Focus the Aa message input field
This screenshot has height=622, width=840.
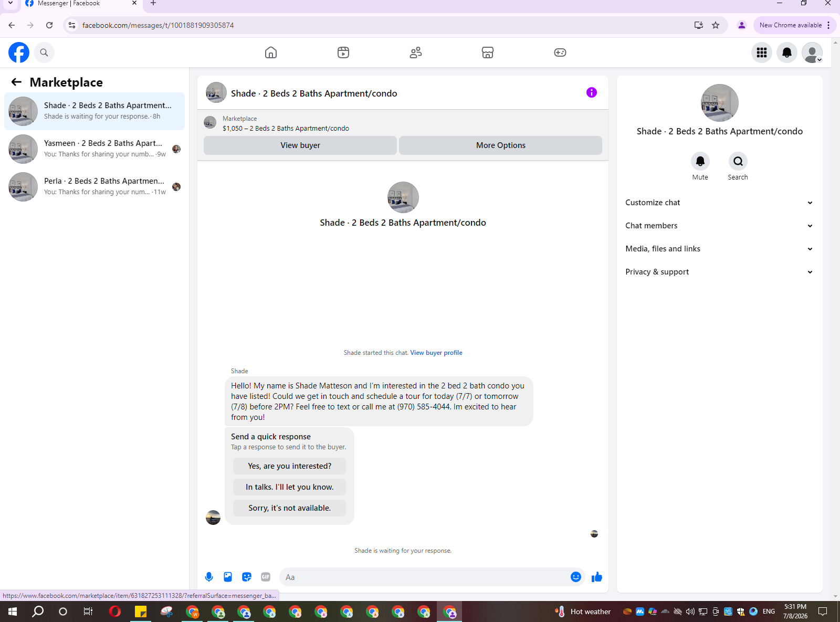[x=425, y=577]
